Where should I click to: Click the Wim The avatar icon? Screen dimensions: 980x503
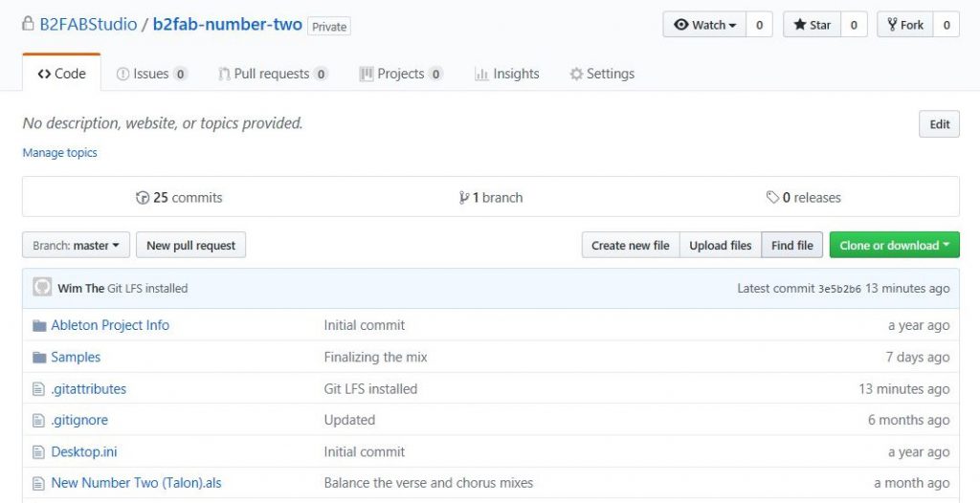(42, 288)
